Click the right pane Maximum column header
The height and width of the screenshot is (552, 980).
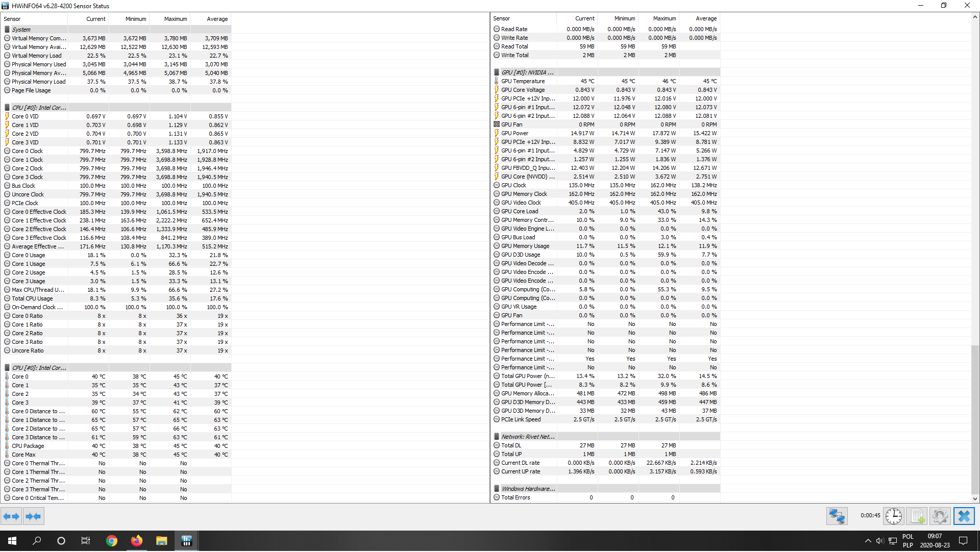tap(659, 18)
